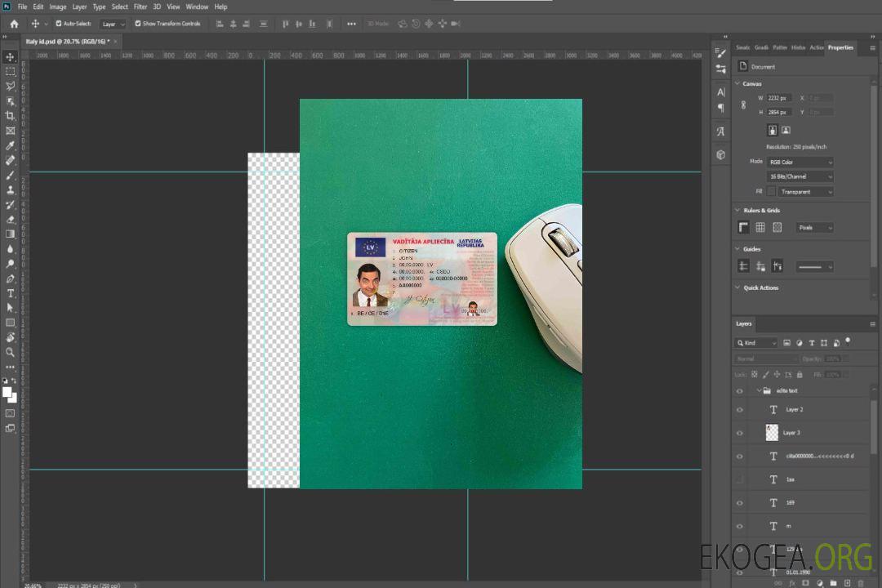Select the Blur tool
The width and height of the screenshot is (882, 588).
click(x=10, y=249)
